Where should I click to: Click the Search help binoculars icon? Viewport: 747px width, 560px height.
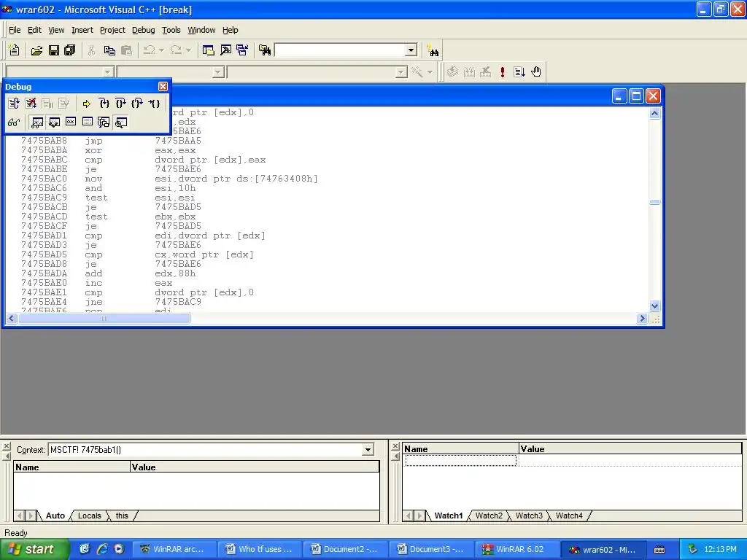click(433, 50)
